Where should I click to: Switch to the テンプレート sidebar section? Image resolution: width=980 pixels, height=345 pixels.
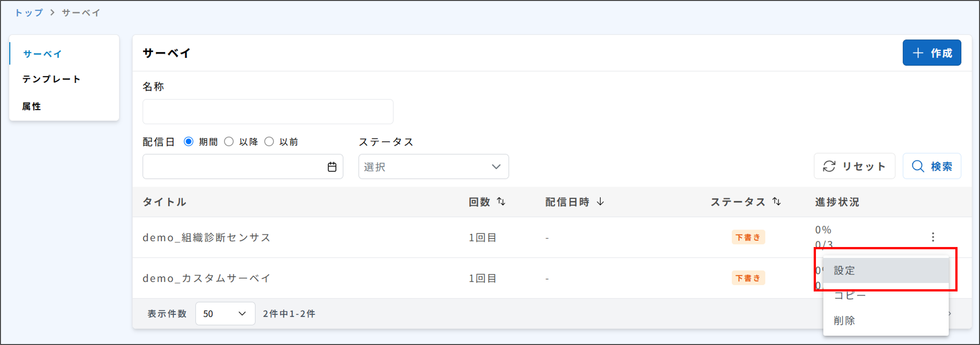[x=51, y=79]
